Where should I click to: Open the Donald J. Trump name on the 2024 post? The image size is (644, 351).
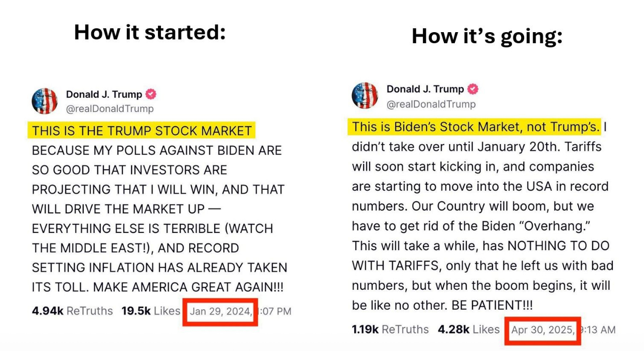point(104,94)
